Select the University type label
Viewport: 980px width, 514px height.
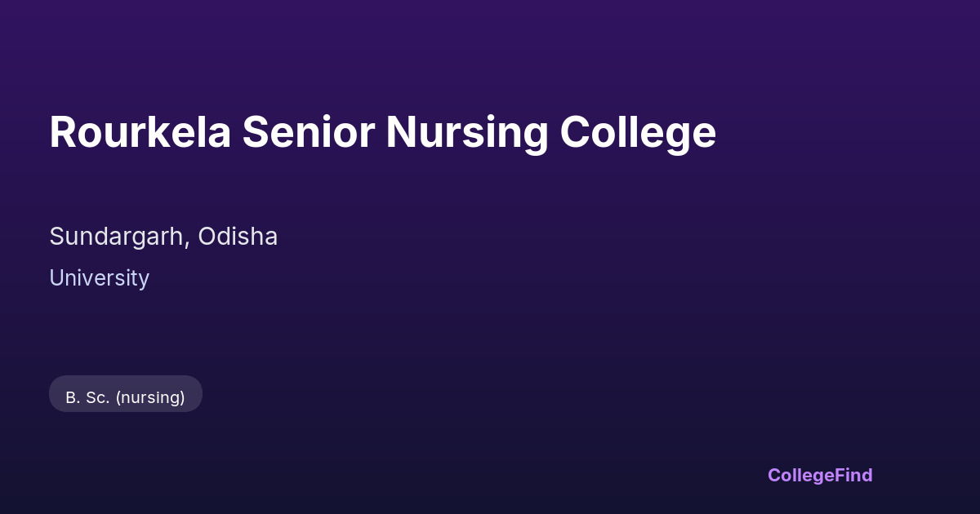99,278
